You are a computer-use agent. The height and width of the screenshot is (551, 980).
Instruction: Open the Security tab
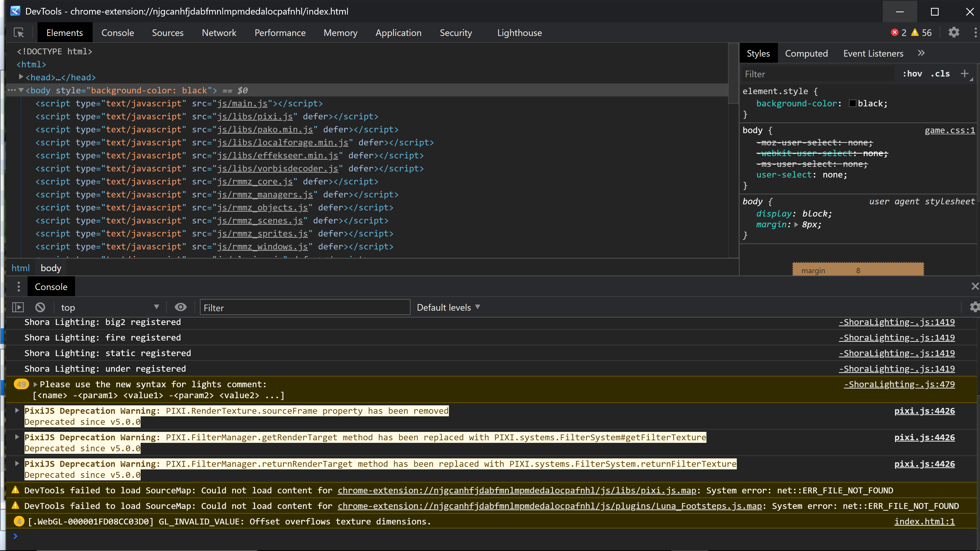coord(456,33)
